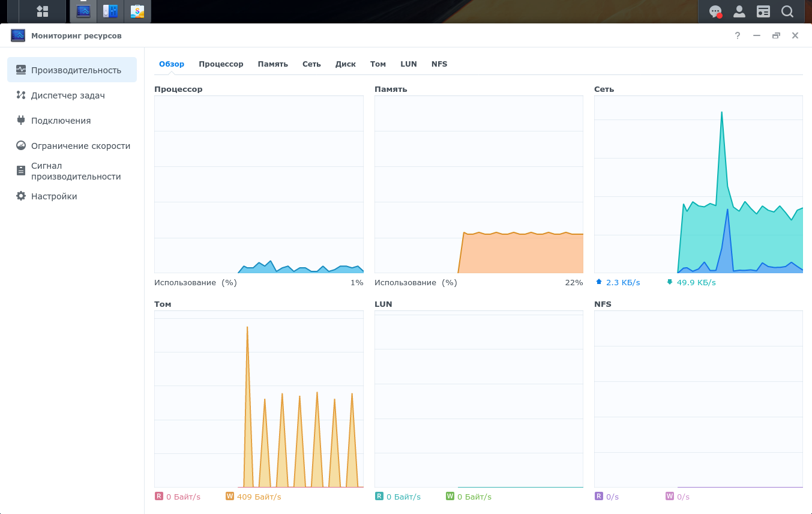Screen dimensions: 812x514
Task: Open the widgets panel icon
Action: (763, 11)
